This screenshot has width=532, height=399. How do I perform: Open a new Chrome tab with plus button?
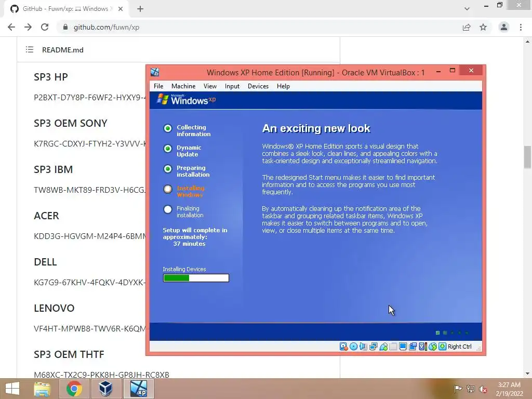click(140, 9)
